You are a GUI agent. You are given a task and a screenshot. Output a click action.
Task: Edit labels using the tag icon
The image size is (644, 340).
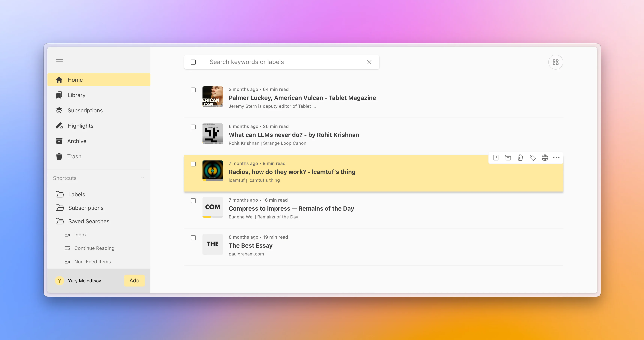(x=533, y=157)
